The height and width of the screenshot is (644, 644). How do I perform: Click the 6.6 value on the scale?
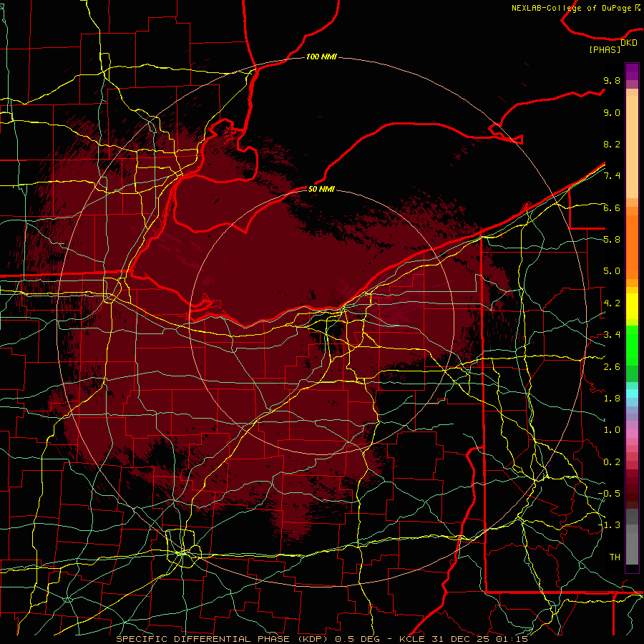(x=612, y=208)
